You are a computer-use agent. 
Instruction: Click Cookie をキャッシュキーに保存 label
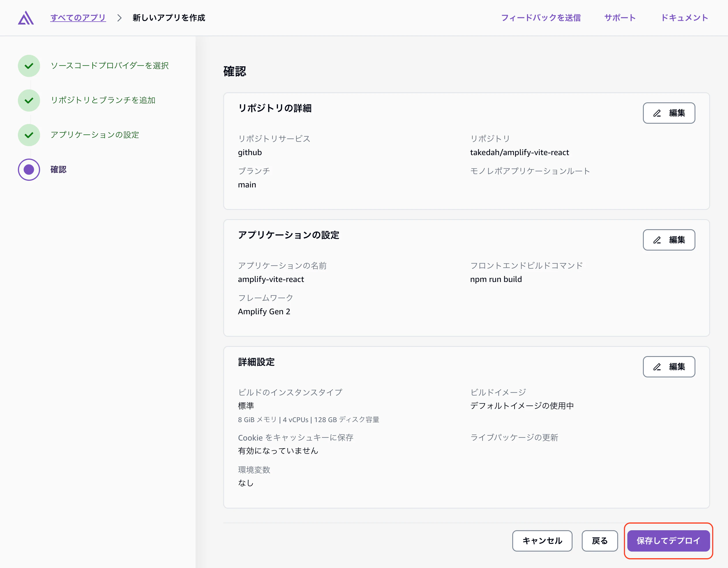pyautogui.click(x=295, y=437)
